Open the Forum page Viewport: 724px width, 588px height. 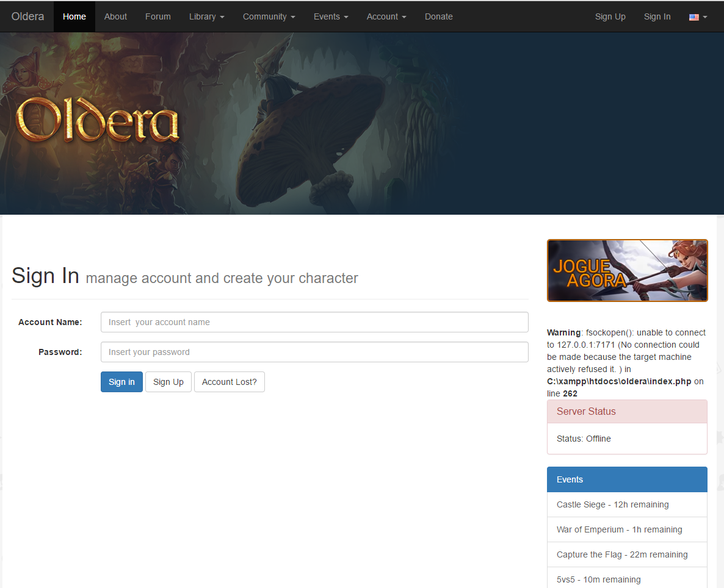158,16
